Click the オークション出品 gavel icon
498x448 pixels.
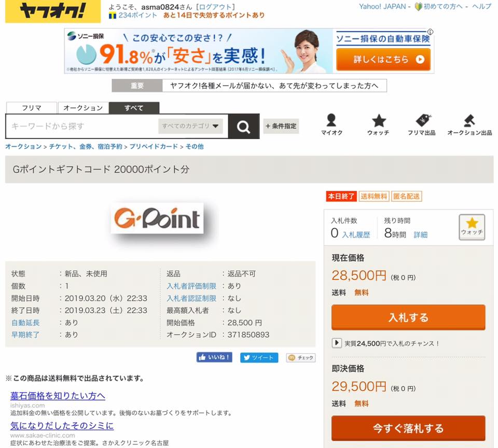[x=469, y=125]
